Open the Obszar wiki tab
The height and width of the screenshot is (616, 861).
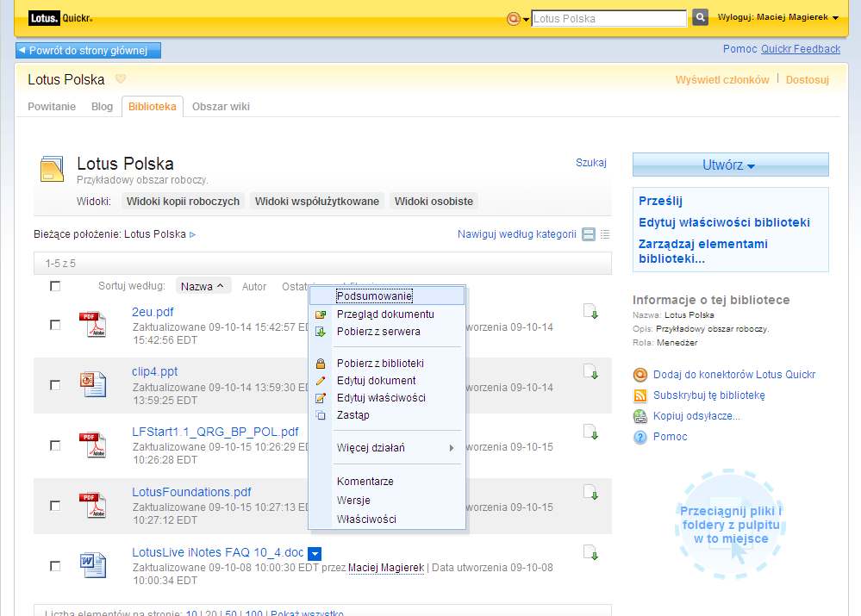pos(221,107)
